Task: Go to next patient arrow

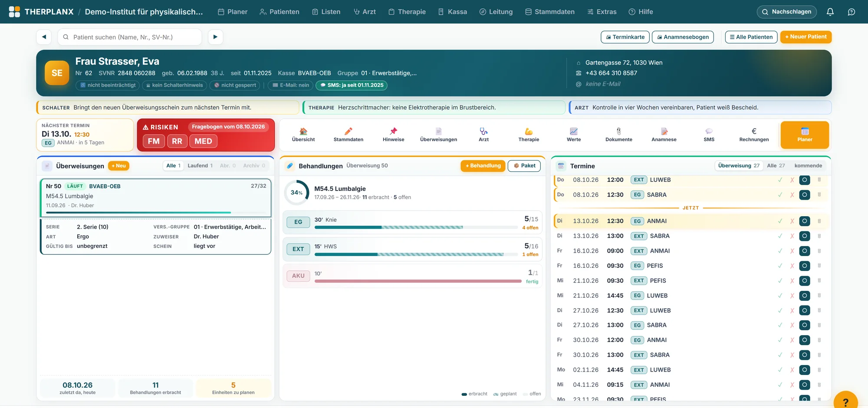Action: pyautogui.click(x=215, y=37)
